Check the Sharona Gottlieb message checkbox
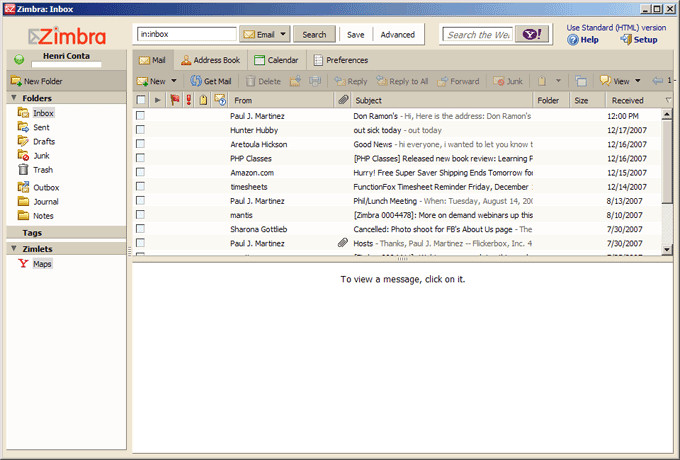Image resolution: width=680 pixels, height=460 pixels. 140,229
